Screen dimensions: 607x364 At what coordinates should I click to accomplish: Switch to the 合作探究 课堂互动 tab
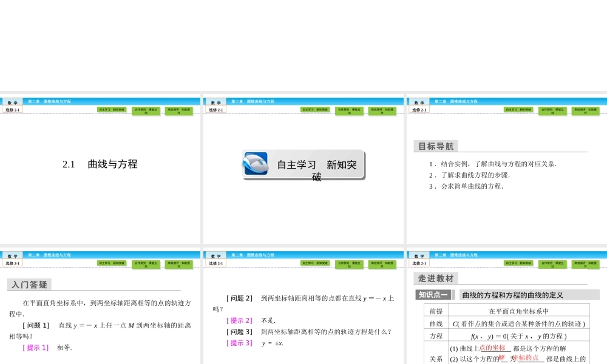(x=148, y=111)
